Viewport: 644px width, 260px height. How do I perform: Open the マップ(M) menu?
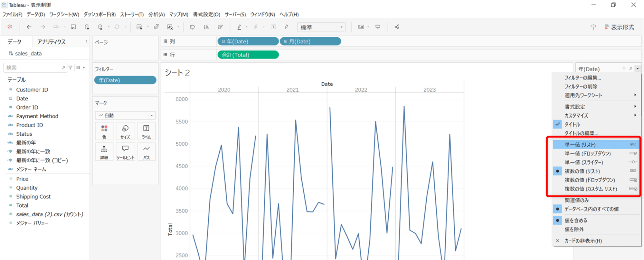point(179,14)
